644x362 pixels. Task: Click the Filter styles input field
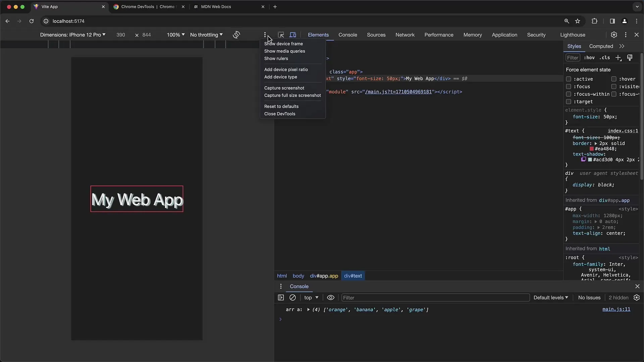(x=573, y=57)
